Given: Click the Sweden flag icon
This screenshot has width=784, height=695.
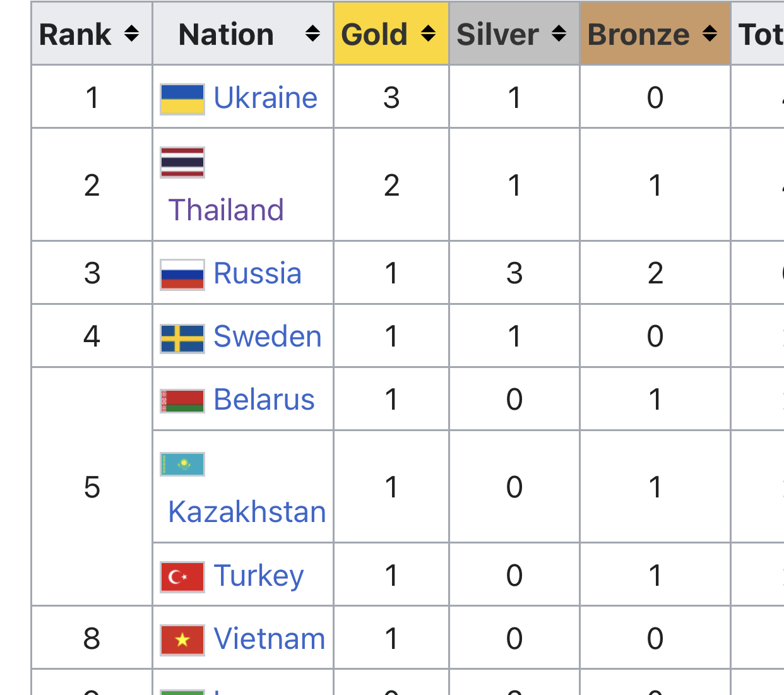Looking at the screenshot, I should [x=182, y=338].
